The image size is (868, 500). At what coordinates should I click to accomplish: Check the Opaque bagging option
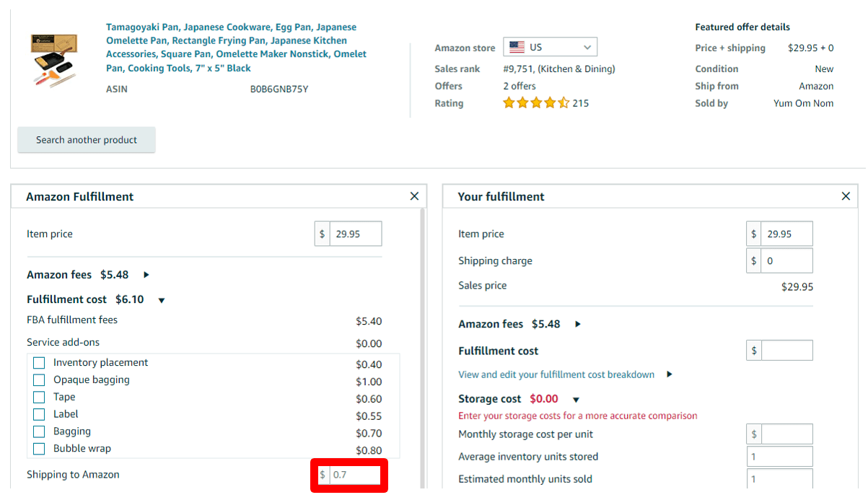click(39, 380)
